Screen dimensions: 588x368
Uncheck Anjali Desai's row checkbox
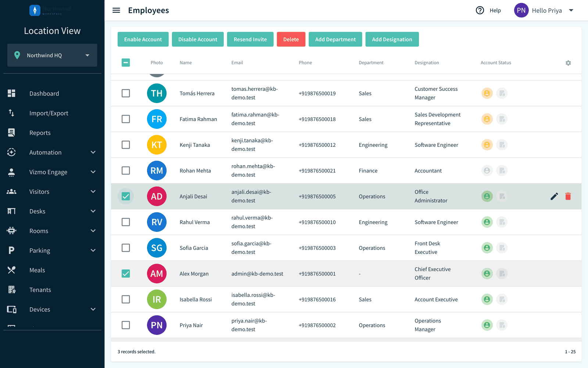(x=126, y=197)
